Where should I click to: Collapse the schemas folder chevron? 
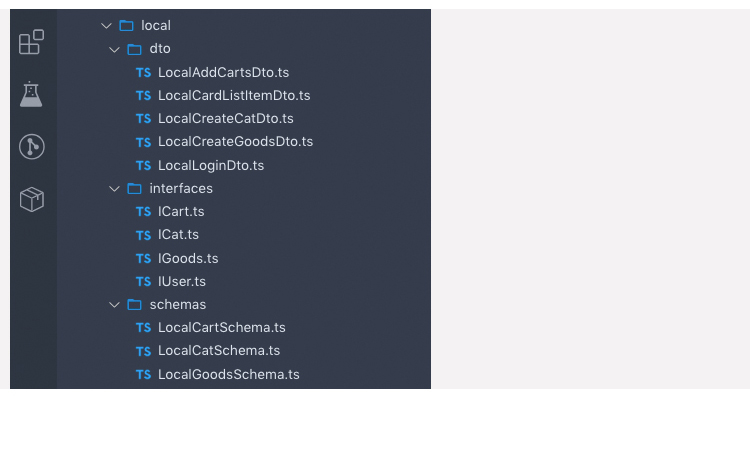coord(114,305)
